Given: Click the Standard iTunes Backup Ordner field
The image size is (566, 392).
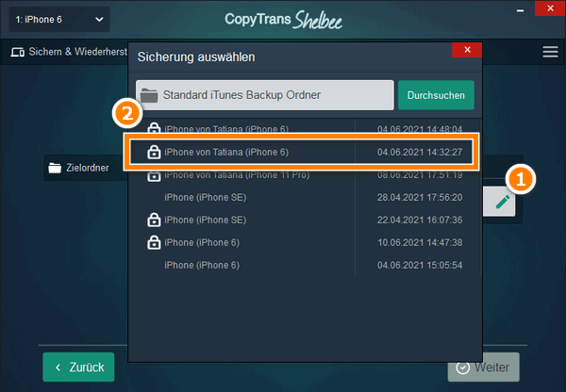Looking at the screenshot, I should coord(264,95).
